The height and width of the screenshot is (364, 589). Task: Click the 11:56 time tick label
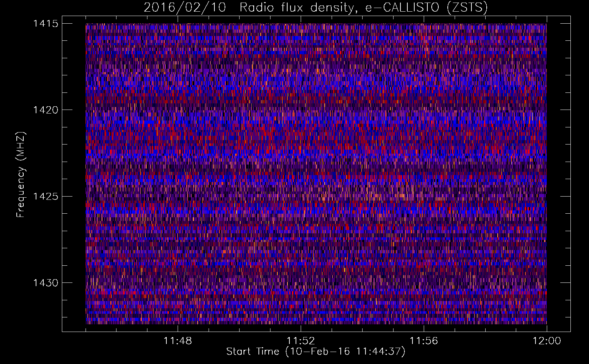pos(424,341)
